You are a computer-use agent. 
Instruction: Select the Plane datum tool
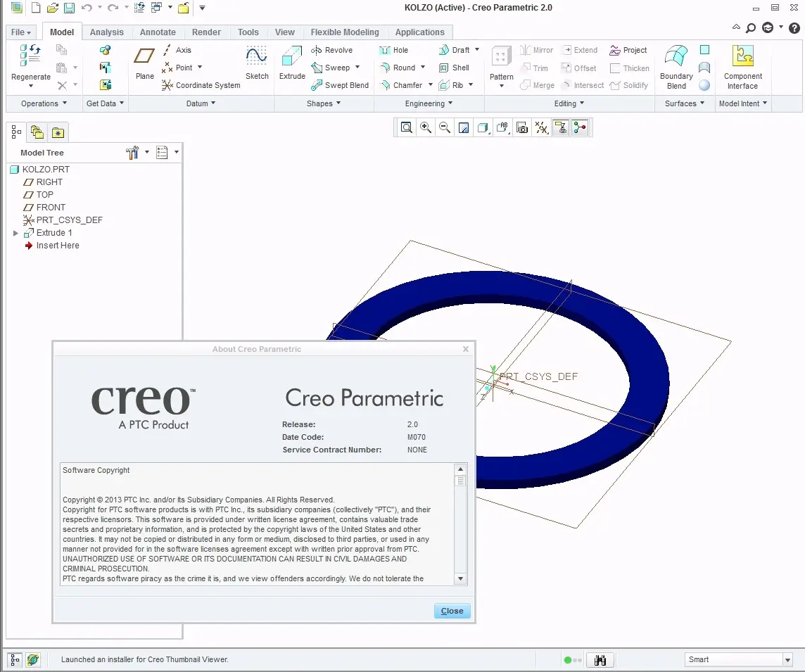click(144, 63)
